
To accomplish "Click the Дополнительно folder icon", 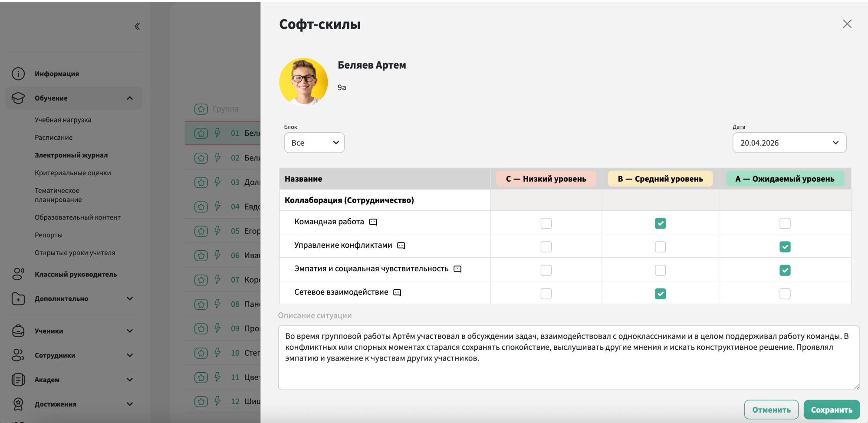I will pos(18,298).
